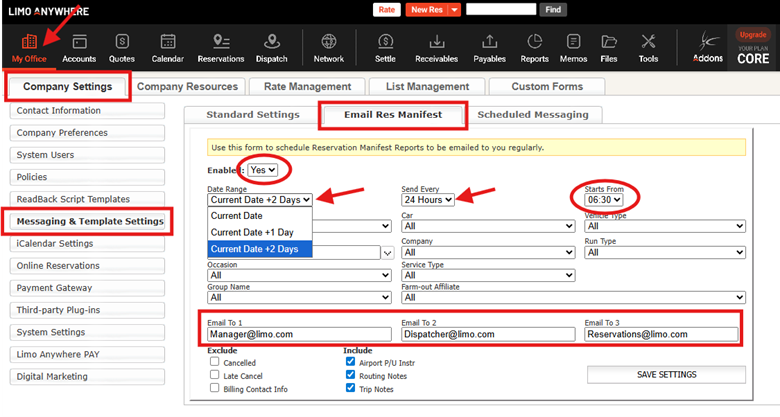Uncheck the Routing Notes checkbox
Image resolution: width=780 pixels, height=417 pixels.
click(x=348, y=375)
